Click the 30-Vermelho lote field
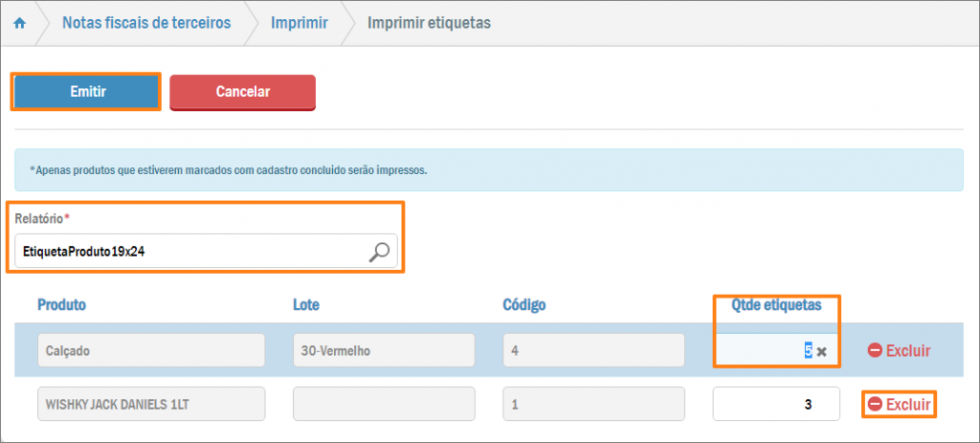This screenshot has height=443, width=980. coord(384,351)
